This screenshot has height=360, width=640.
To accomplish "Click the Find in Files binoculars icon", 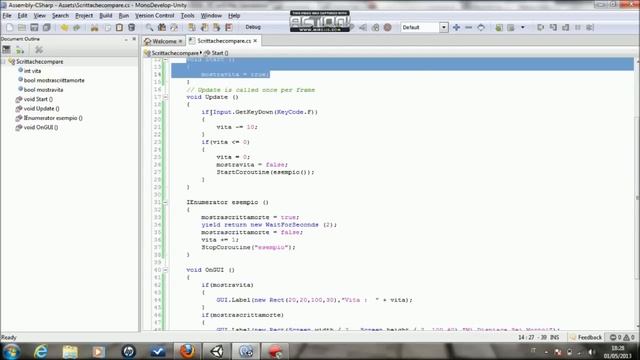I will pos(162,27).
